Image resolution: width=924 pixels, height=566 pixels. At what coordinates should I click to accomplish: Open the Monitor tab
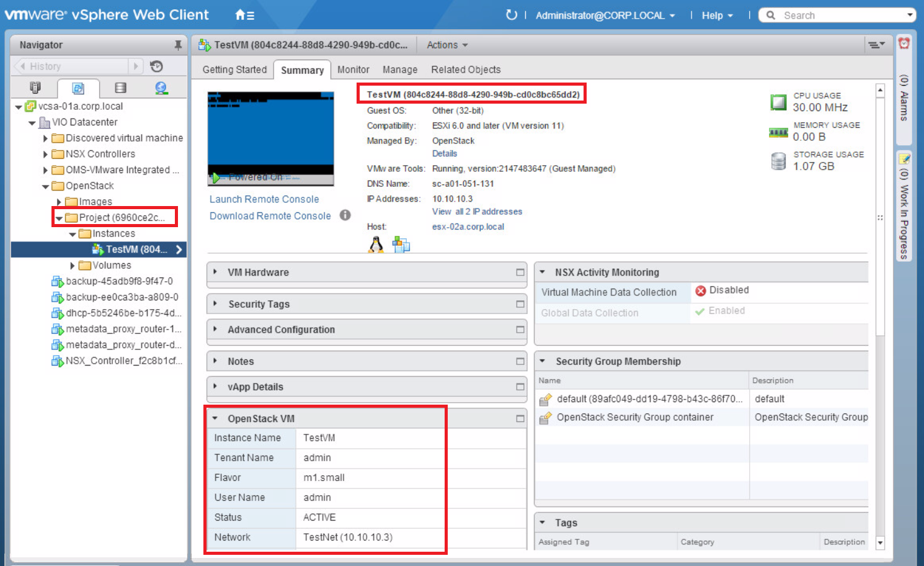(353, 70)
